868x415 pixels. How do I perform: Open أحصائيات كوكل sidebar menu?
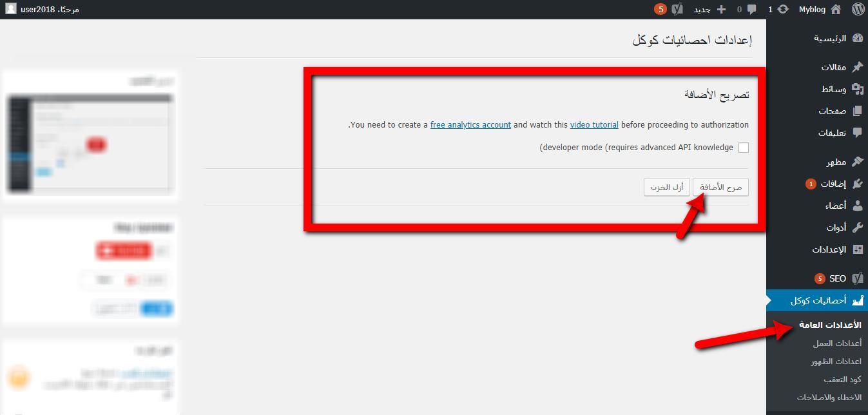coord(817,300)
